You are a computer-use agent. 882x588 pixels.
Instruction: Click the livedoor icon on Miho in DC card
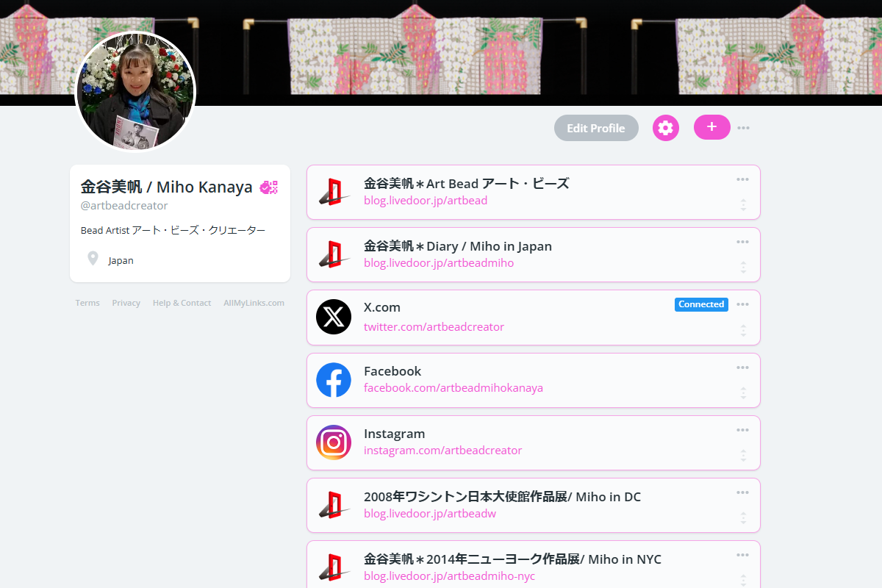click(x=334, y=505)
